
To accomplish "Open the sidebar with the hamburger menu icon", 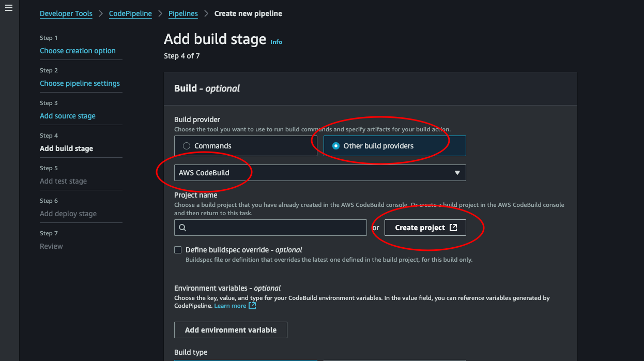I will click(x=9, y=7).
